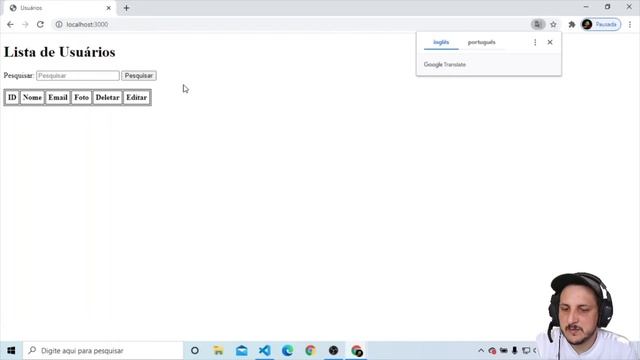
Task: Open Microsoft Edge from the taskbar
Action: click(x=287, y=351)
